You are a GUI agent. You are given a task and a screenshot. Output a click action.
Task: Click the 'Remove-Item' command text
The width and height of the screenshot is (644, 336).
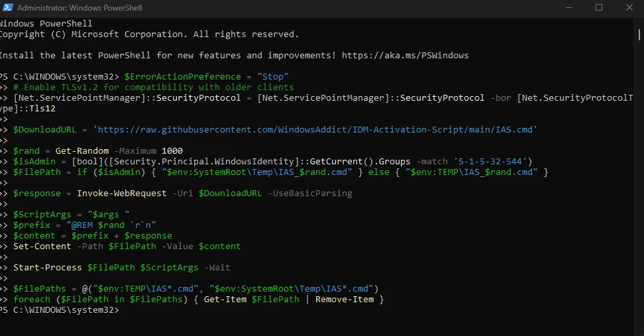coord(345,300)
